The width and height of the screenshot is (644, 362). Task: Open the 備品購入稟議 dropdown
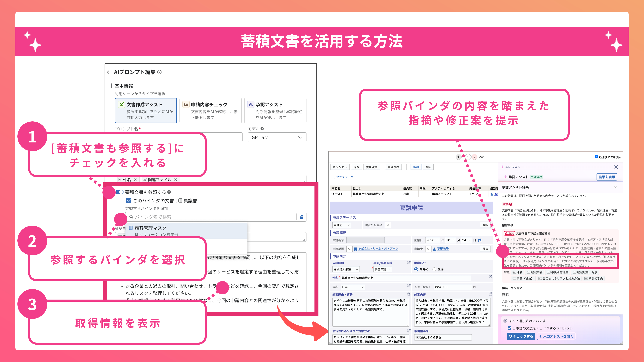pyautogui.click(x=346, y=269)
